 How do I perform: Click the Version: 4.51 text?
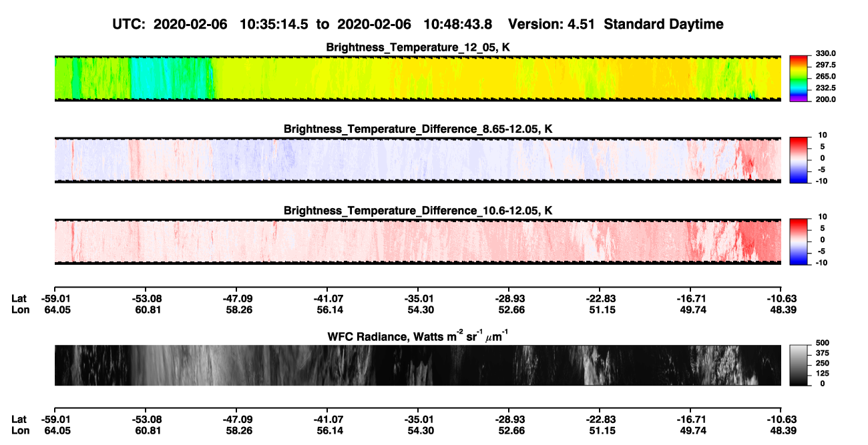point(552,24)
